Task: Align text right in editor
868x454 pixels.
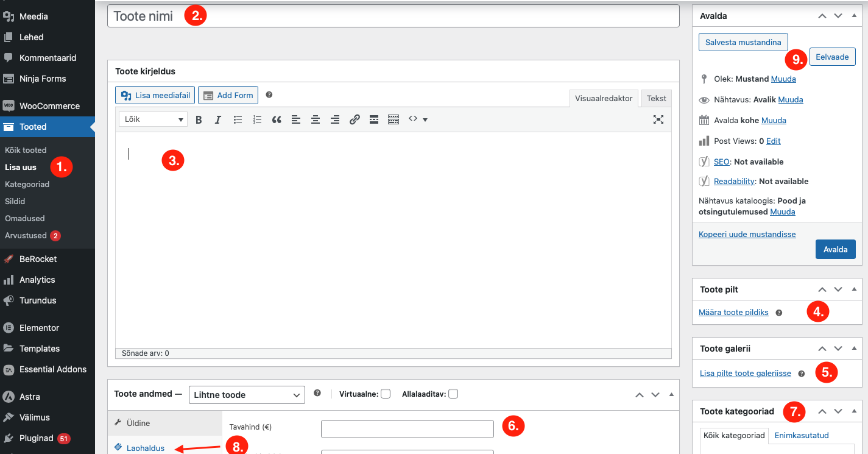Action: click(x=335, y=119)
